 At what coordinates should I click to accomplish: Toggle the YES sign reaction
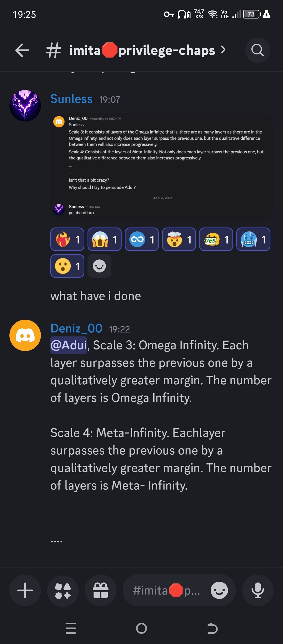coord(216,239)
